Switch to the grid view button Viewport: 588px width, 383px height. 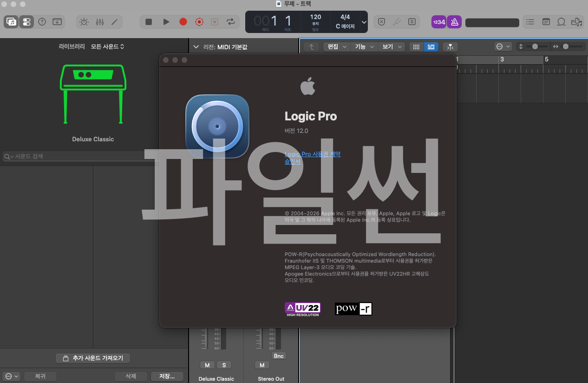416,47
